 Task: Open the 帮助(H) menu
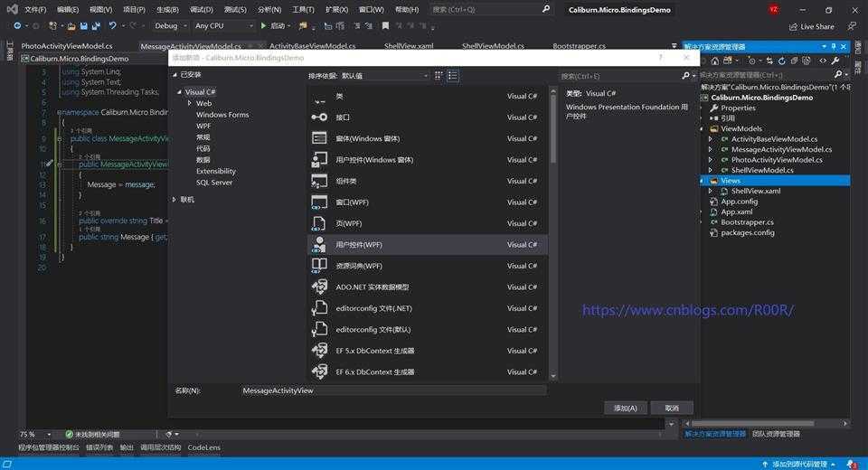point(407,10)
